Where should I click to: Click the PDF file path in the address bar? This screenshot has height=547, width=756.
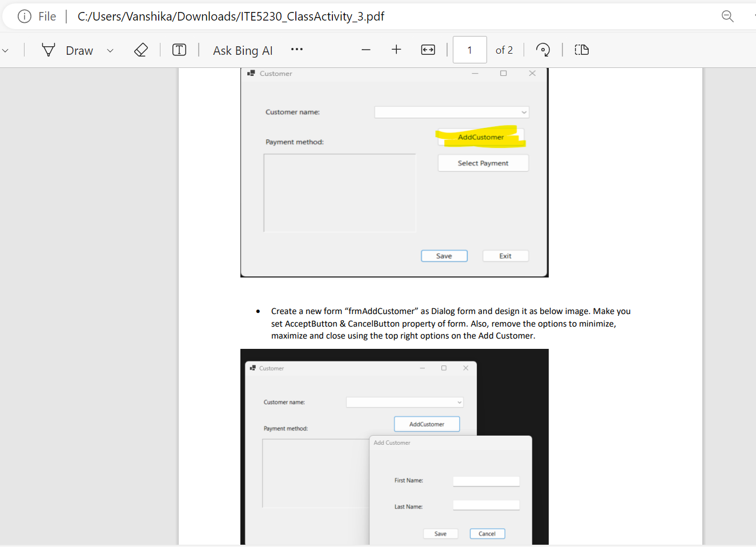(x=231, y=16)
